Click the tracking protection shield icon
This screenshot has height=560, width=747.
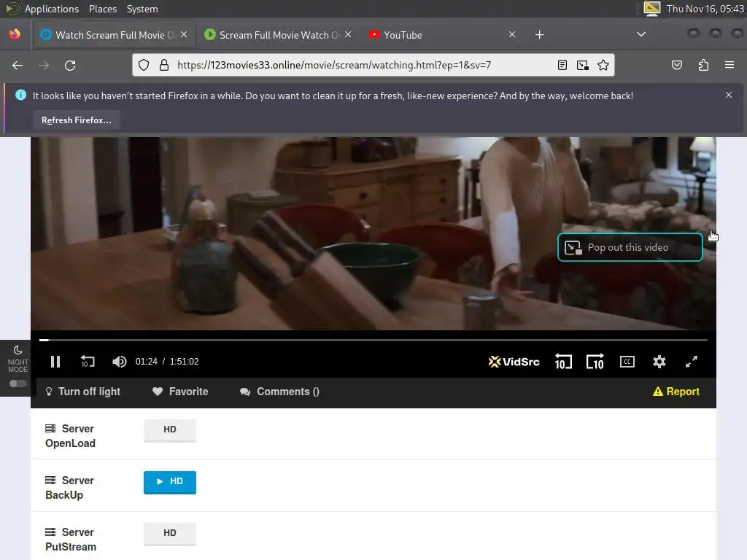pos(144,65)
